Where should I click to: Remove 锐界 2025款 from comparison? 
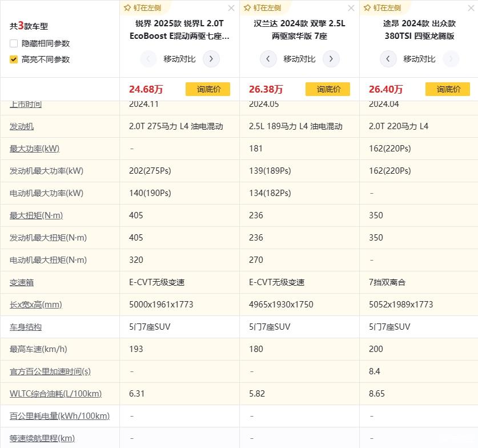pyautogui.click(x=231, y=8)
